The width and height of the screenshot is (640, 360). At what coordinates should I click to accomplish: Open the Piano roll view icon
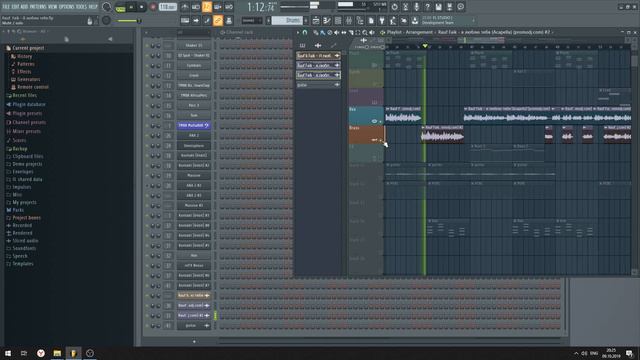tap(327, 20)
